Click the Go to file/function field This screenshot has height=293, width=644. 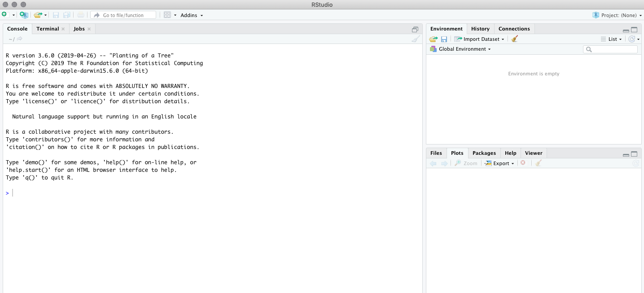[x=123, y=15]
